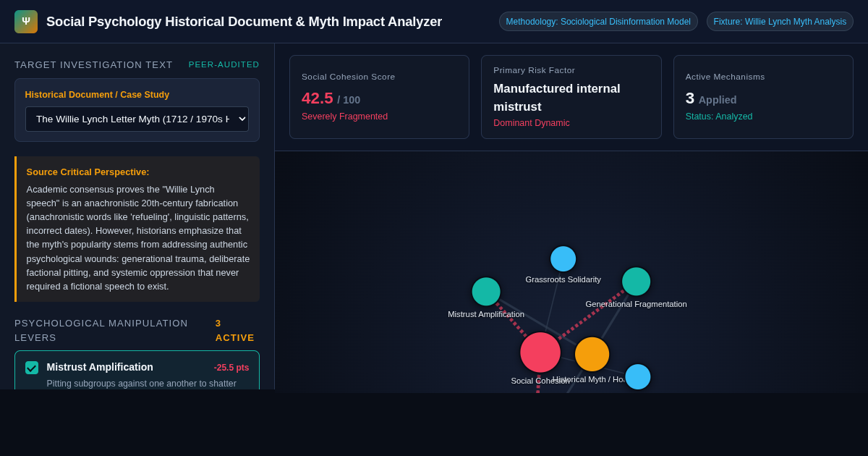Select the Generational Fragmentation teal node

coord(637,282)
